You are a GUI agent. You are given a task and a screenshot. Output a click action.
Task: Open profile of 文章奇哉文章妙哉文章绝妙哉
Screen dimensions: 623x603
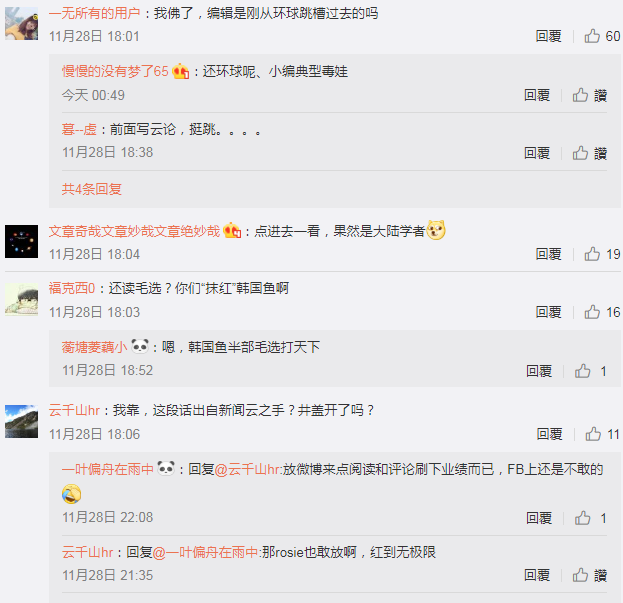pyautogui.click(x=134, y=231)
